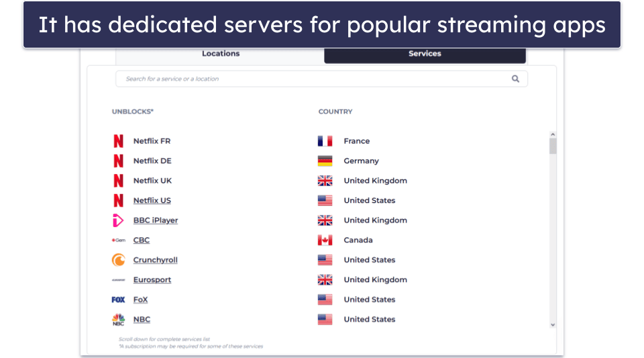Click the scrollbar up arrow in services list
644x358 pixels.
pyautogui.click(x=553, y=134)
